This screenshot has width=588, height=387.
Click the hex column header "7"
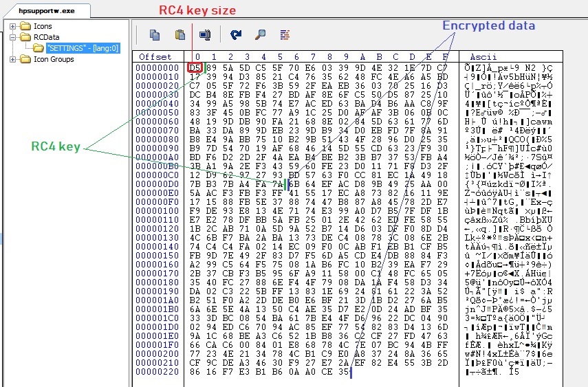coord(313,57)
